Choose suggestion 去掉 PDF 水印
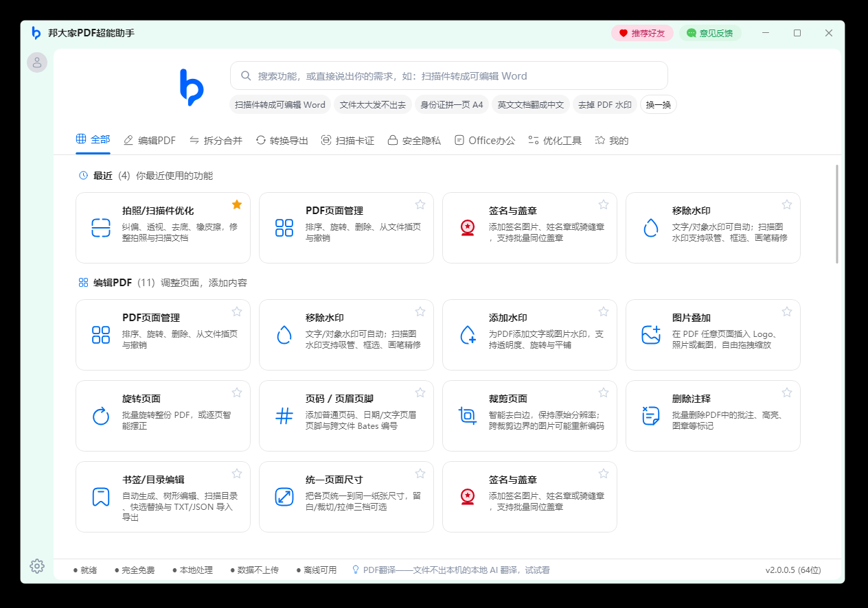 click(605, 104)
